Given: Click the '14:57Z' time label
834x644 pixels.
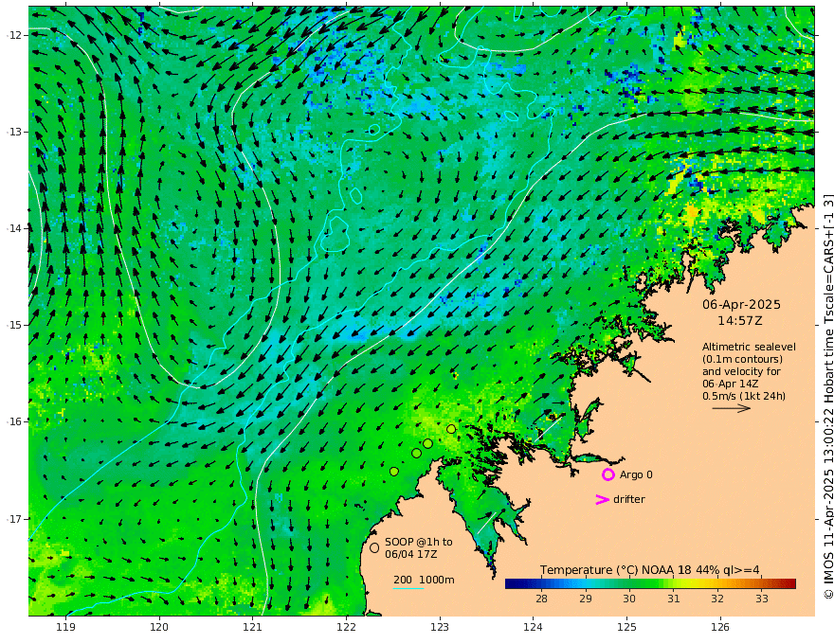Looking at the screenshot, I should click(x=740, y=321).
